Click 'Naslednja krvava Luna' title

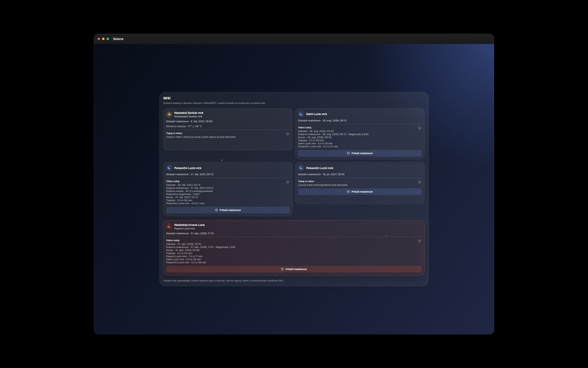189,225
